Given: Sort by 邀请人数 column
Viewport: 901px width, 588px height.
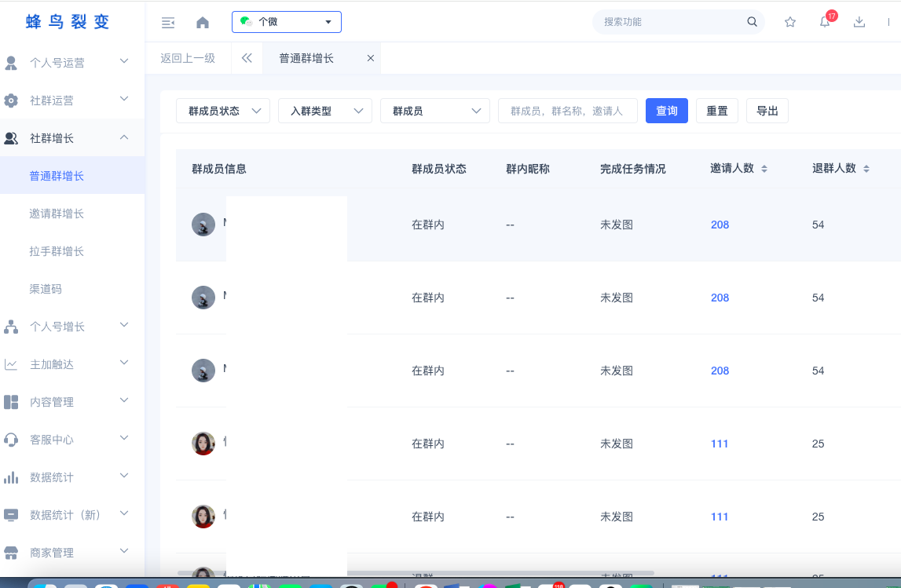Looking at the screenshot, I should point(764,169).
